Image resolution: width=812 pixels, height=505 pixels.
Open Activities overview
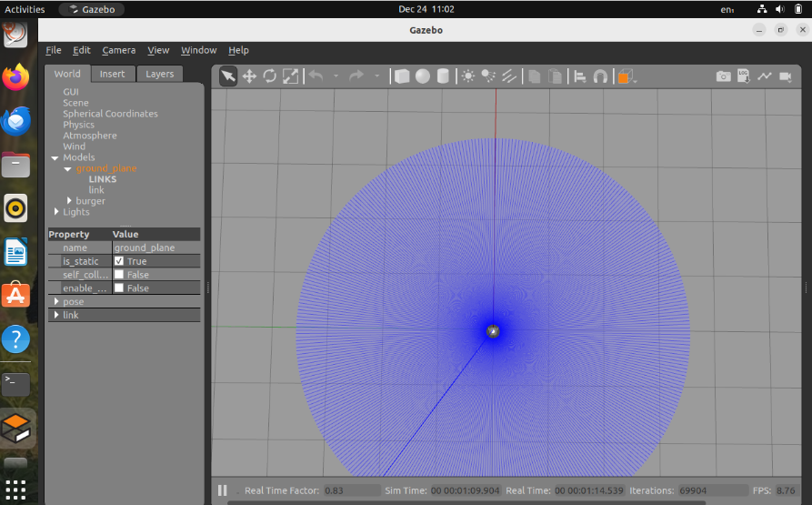(x=25, y=9)
